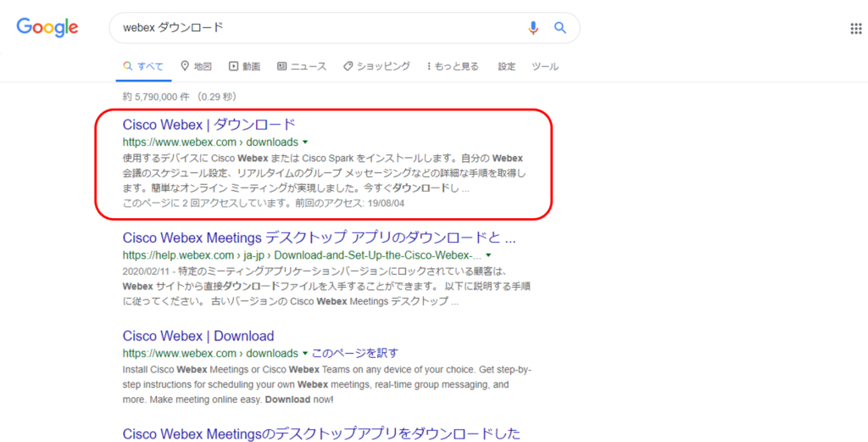The image size is (868, 442).
Task: Select the すべて tab
Action: pyautogui.click(x=143, y=66)
